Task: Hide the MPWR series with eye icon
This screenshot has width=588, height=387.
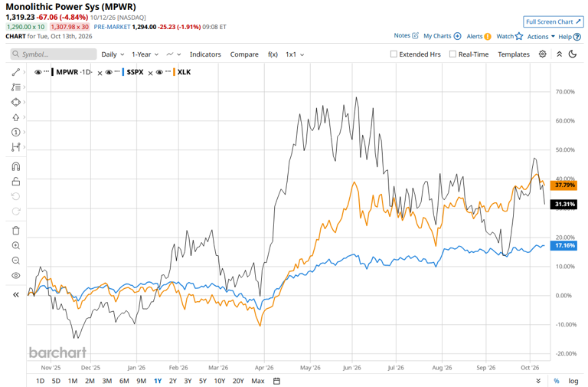Action: (38, 72)
